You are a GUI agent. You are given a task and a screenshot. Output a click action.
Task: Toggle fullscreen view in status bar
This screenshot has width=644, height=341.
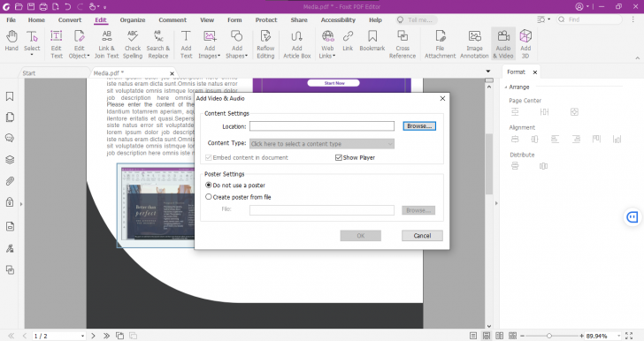click(x=628, y=336)
